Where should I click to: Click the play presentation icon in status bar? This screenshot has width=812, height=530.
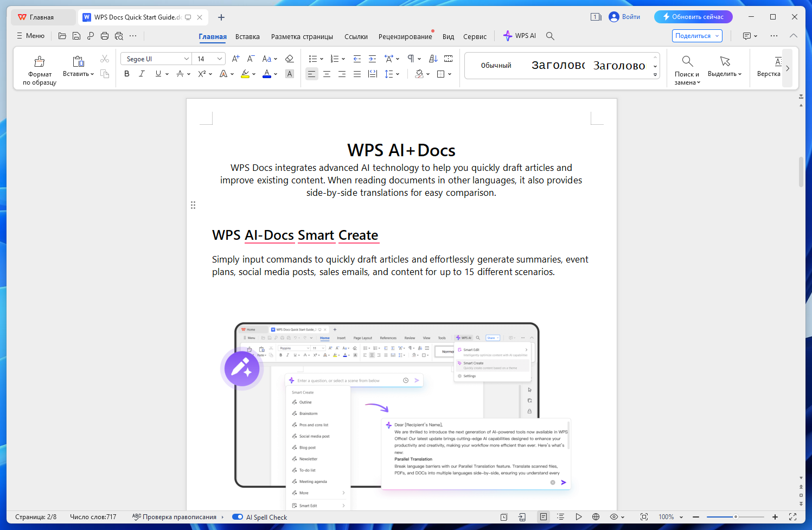click(579, 517)
